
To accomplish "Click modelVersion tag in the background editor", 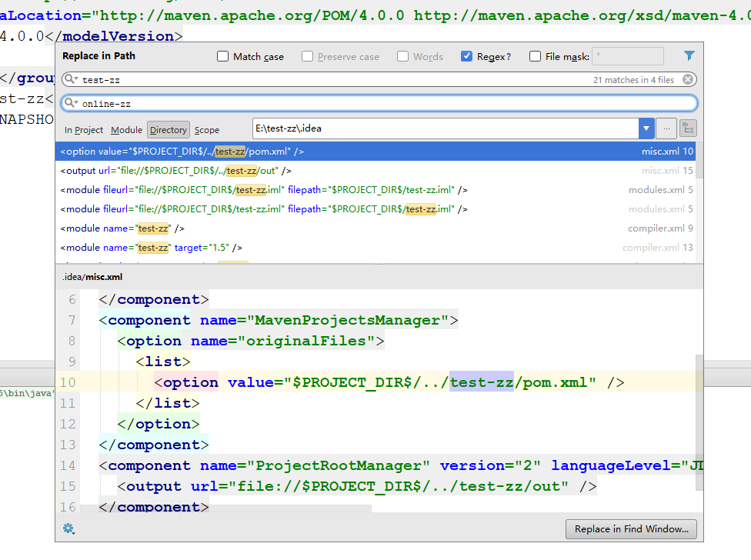I will [x=113, y=36].
